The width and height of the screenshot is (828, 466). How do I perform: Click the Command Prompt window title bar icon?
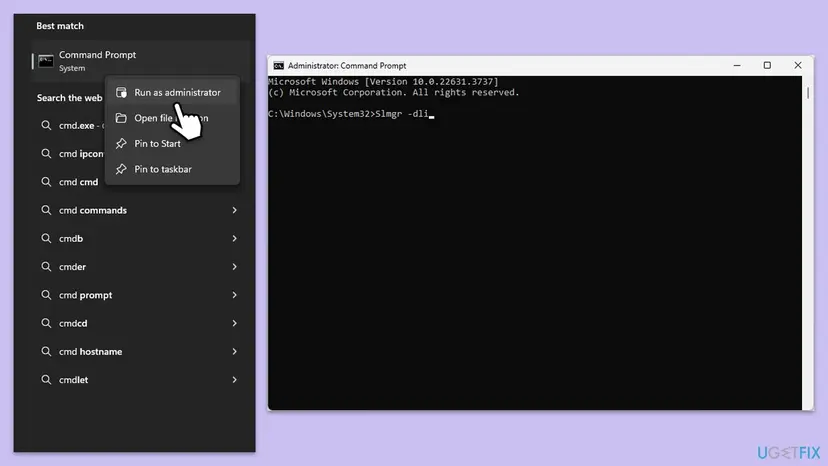click(278, 66)
